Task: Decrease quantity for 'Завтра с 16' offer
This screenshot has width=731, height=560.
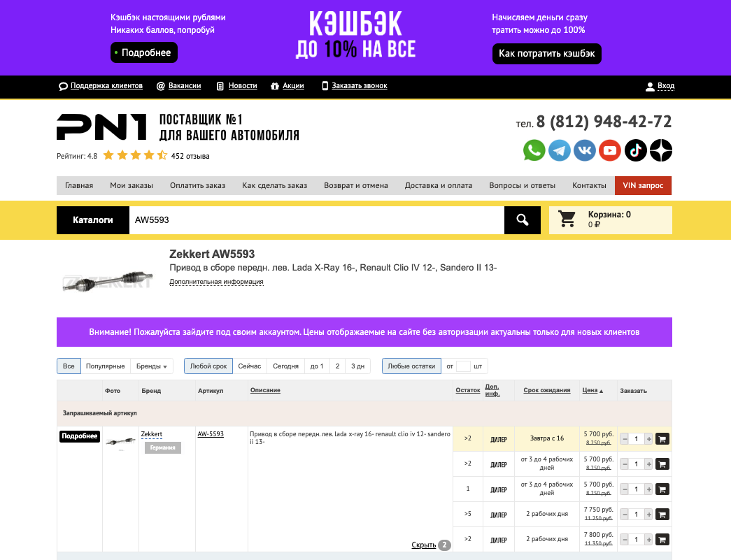Action: pyautogui.click(x=625, y=439)
